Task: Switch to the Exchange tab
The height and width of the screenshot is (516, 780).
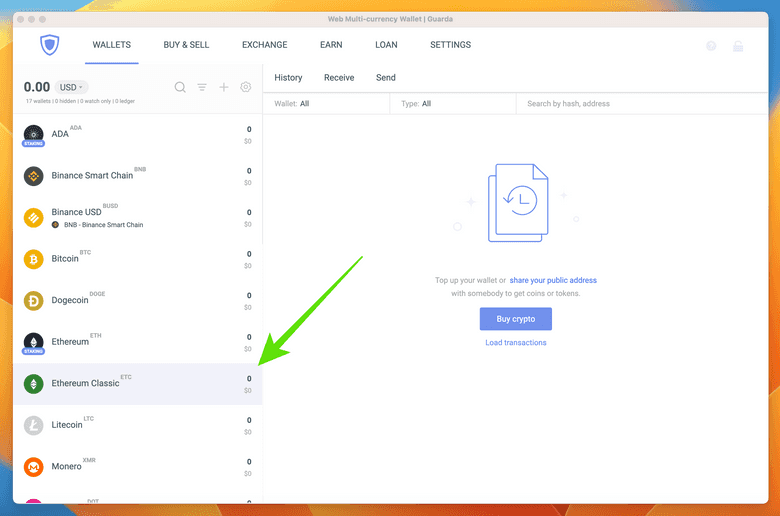Action: pos(264,45)
